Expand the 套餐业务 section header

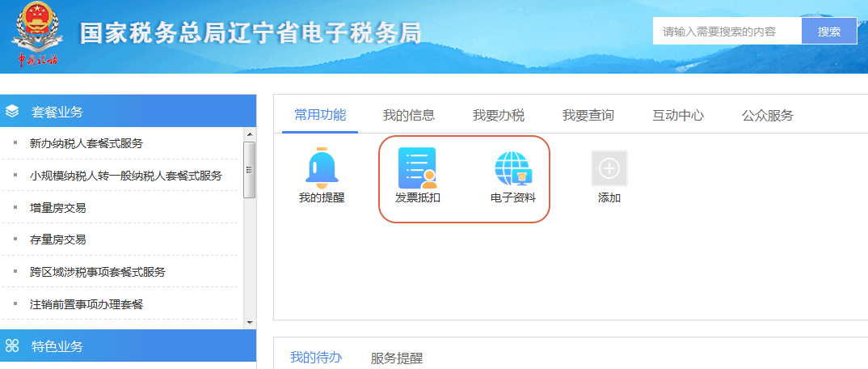tap(128, 111)
